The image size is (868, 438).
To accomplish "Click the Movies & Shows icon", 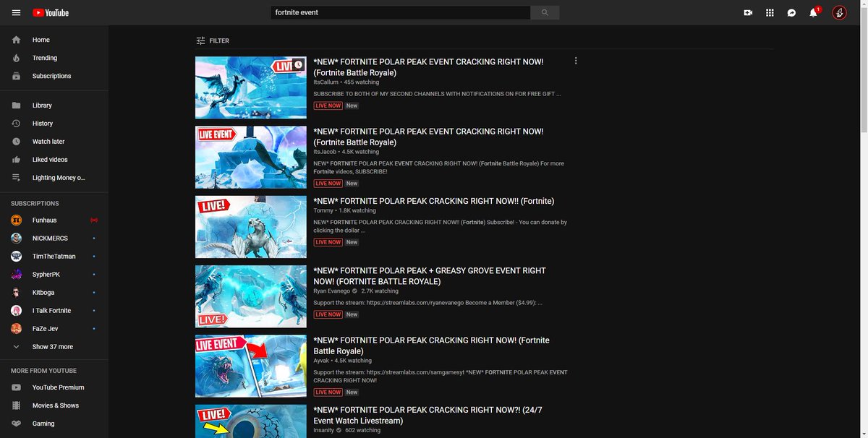I will coord(16,405).
